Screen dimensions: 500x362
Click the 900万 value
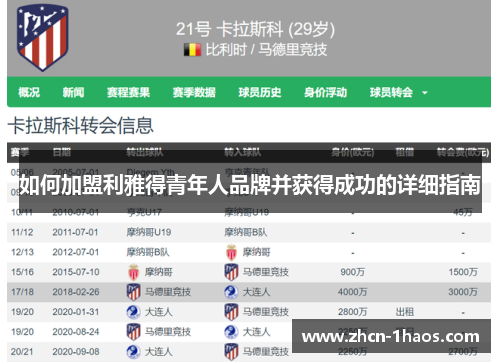pos(353,272)
